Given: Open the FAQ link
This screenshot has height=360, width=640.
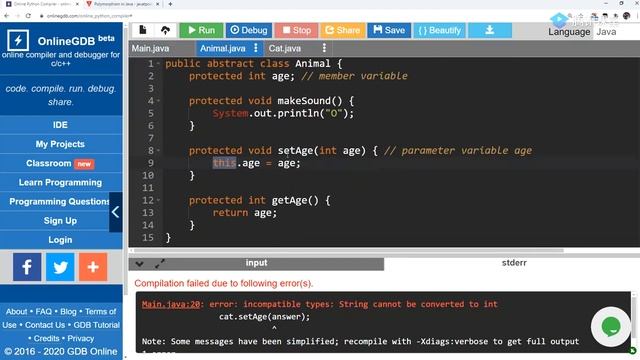Looking at the screenshot, I should pyautogui.click(x=44, y=311).
